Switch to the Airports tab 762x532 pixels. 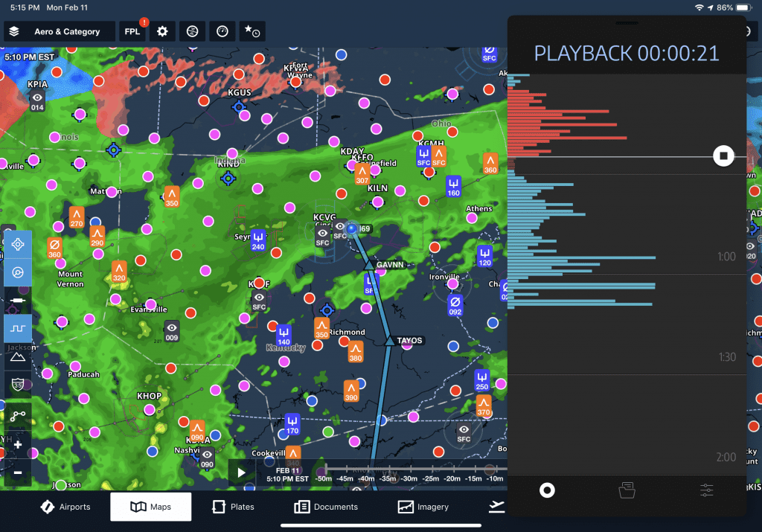coord(65,507)
